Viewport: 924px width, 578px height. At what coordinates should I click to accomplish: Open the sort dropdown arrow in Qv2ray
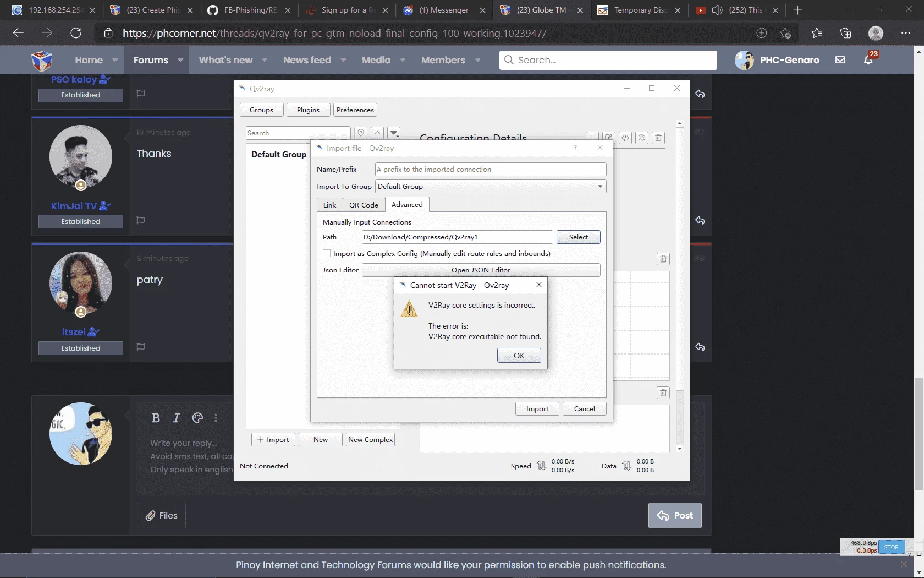[394, 133]
